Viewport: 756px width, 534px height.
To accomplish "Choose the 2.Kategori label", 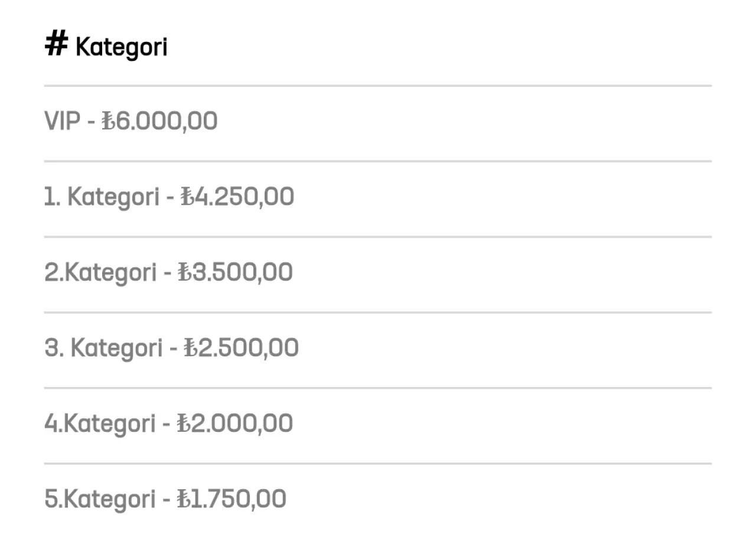I will click(x=100, y=272).
